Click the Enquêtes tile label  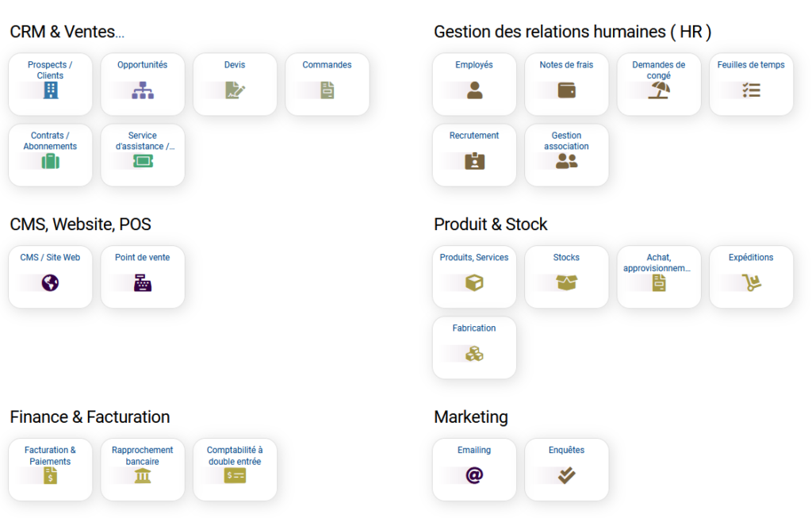[566, 450]
